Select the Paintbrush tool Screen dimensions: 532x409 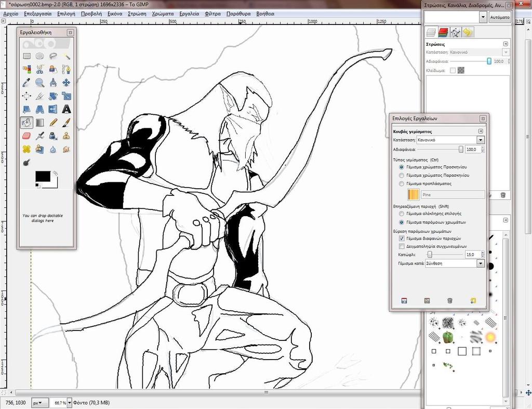pos(66,123)
